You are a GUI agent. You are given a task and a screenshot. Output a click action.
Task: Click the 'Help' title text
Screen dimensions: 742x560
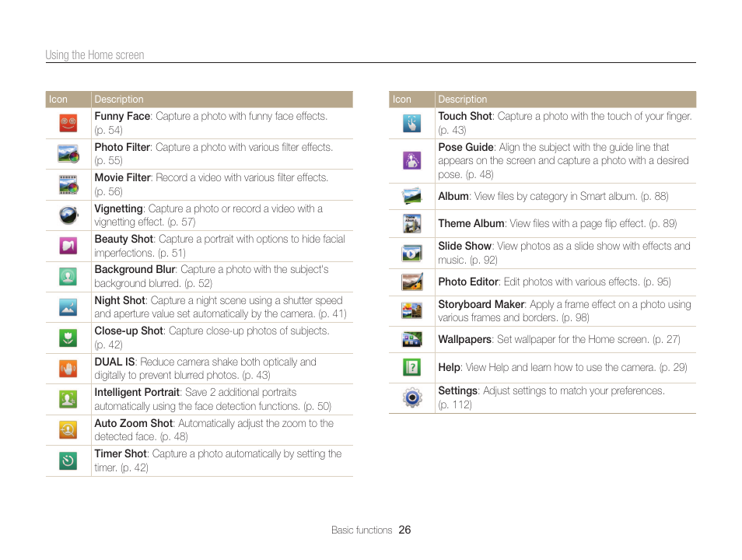point(449,367)
